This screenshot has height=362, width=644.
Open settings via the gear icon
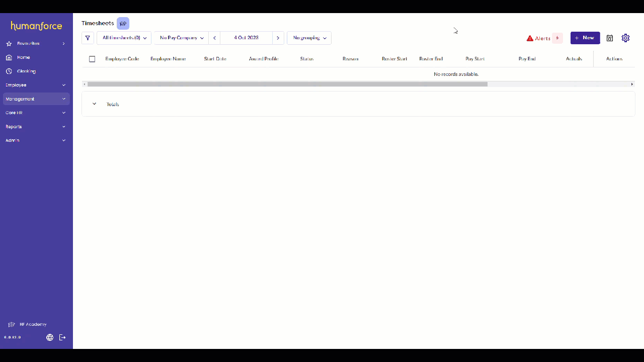click(x=625, y=38)
